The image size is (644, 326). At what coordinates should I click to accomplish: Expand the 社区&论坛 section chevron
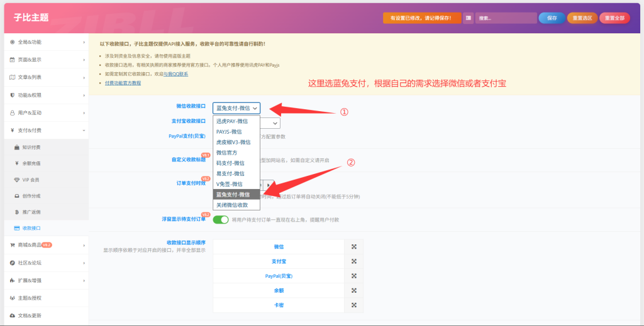84,263
